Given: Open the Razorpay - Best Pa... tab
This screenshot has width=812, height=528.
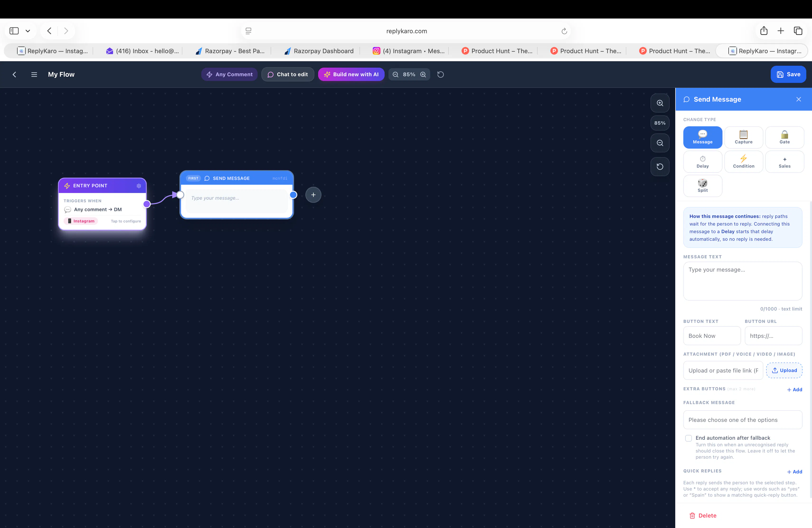Looking at the screenshot, I should [230, 51].
